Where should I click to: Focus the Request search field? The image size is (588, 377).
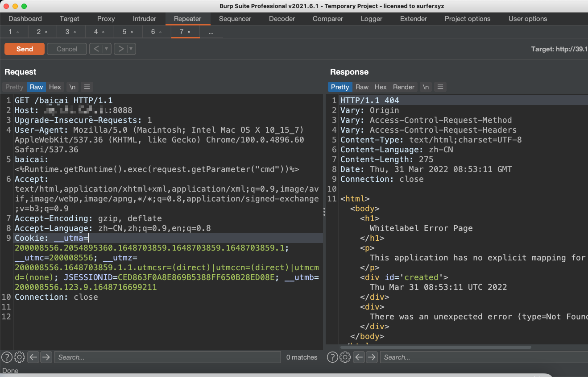[x=168, y=357]
